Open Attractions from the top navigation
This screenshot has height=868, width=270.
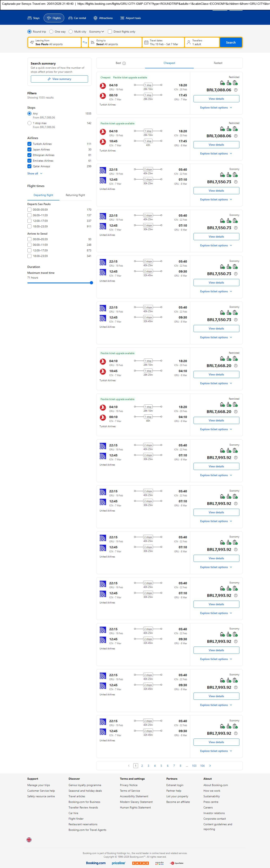coord(103,18)
